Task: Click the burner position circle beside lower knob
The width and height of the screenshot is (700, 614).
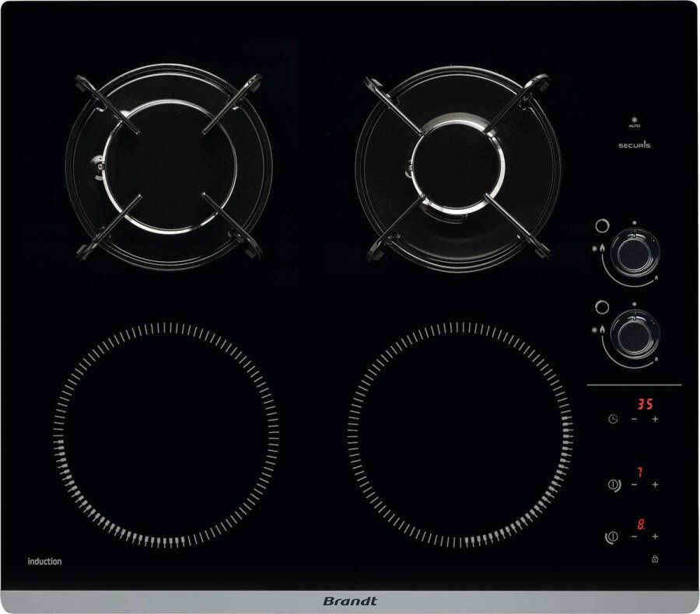Action: pos(600,306)
